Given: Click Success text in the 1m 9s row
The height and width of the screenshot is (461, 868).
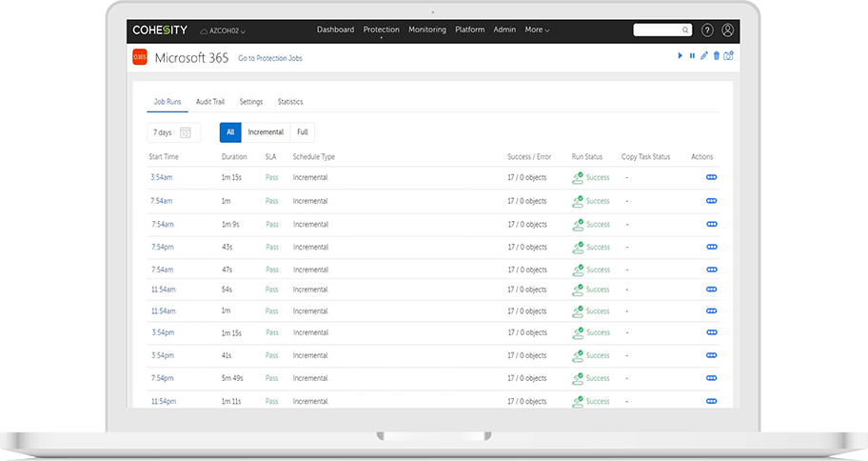Looking at the screenshot, I should click(x=599, y=225).
